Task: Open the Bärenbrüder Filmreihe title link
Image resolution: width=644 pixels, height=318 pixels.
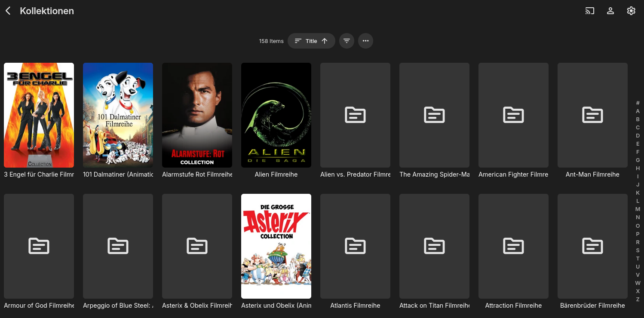Action: 592,306
